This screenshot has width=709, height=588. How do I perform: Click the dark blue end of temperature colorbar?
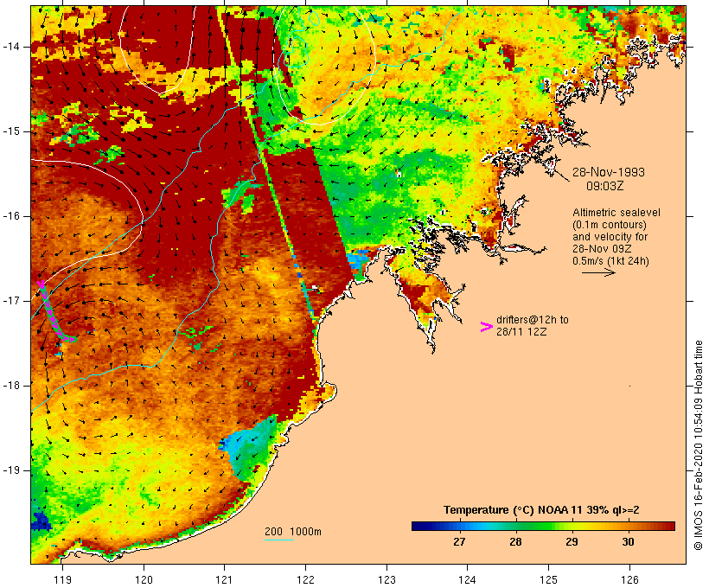(418, 526)
